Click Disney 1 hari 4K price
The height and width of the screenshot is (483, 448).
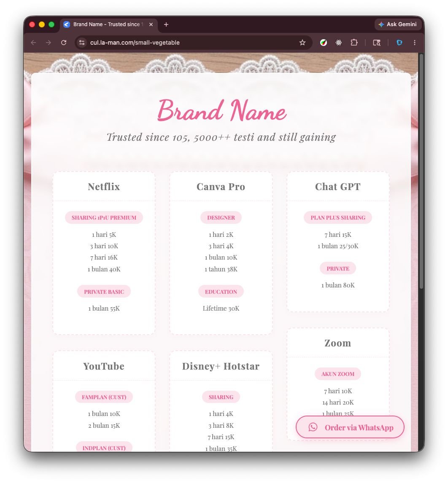pos(221,414)
